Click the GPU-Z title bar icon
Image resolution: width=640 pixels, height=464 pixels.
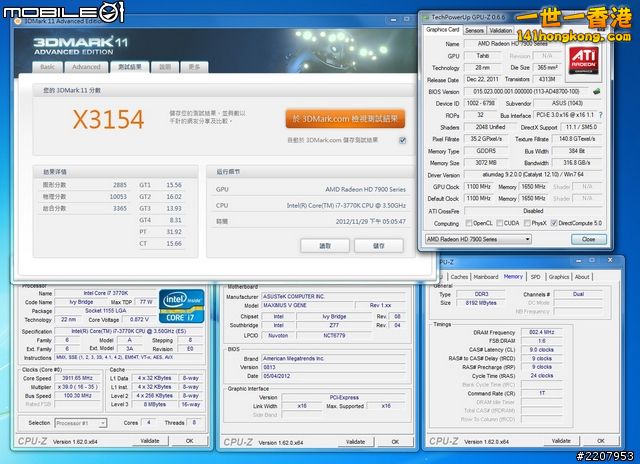point(425,16)
